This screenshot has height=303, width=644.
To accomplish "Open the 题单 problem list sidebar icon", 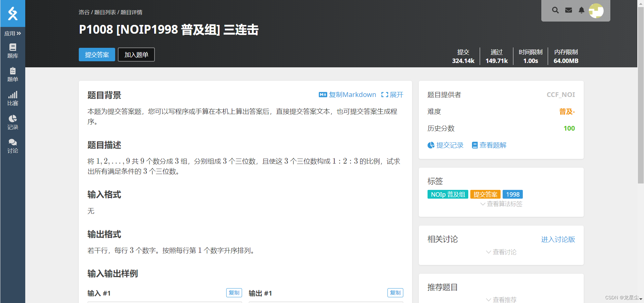I will pyautogui.click(x=13, y=75).
